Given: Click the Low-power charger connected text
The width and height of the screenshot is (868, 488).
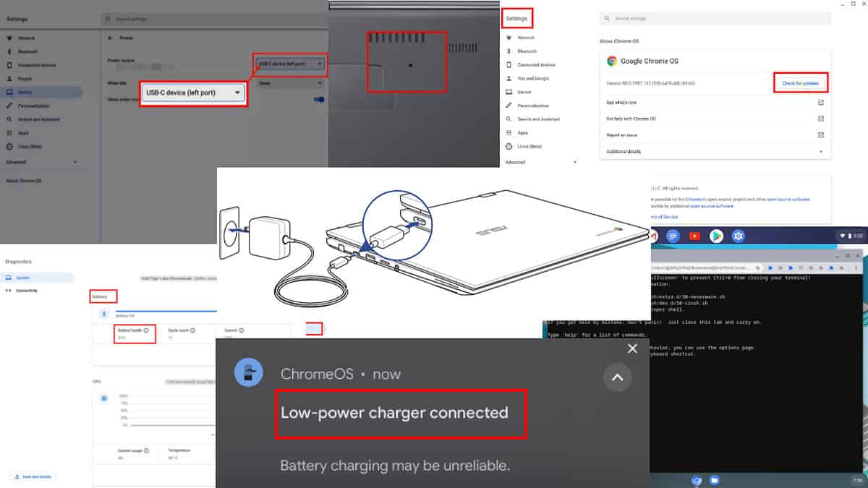Looking at the screenshot, I should point(394,413).
